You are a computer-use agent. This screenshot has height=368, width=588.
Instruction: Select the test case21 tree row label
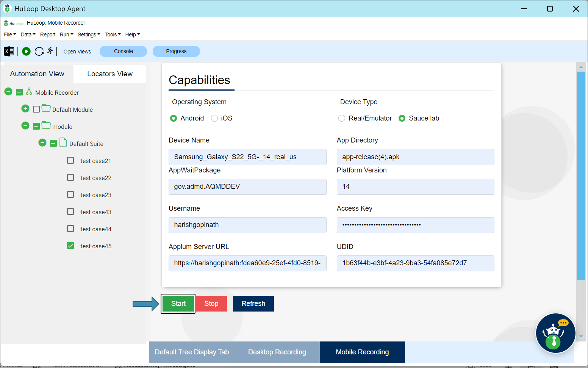[x=96, y=161]
